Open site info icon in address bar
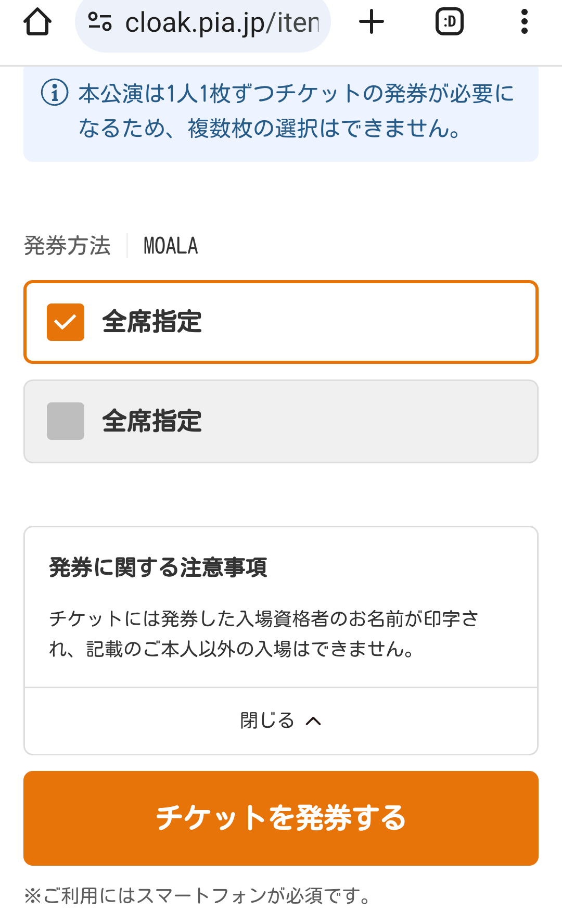This screenshot has width=562, height=924. (x=100, y=22)
